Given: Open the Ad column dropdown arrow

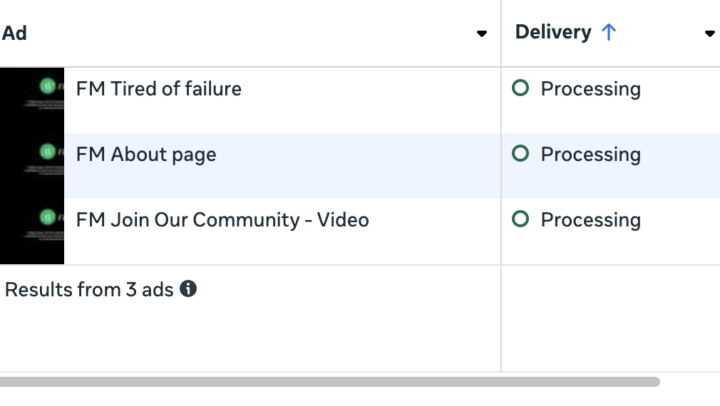Looking at the screenshot, I should [x=482, y=34].
